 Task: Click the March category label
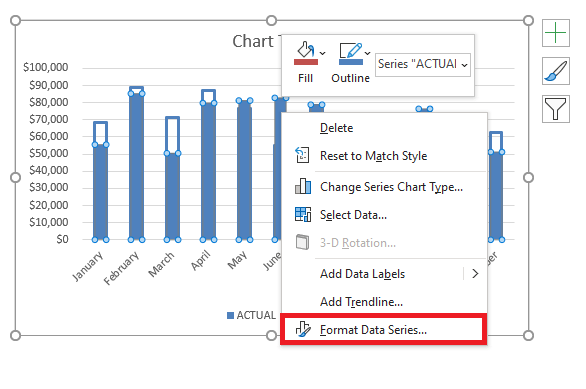click(161, 265)
